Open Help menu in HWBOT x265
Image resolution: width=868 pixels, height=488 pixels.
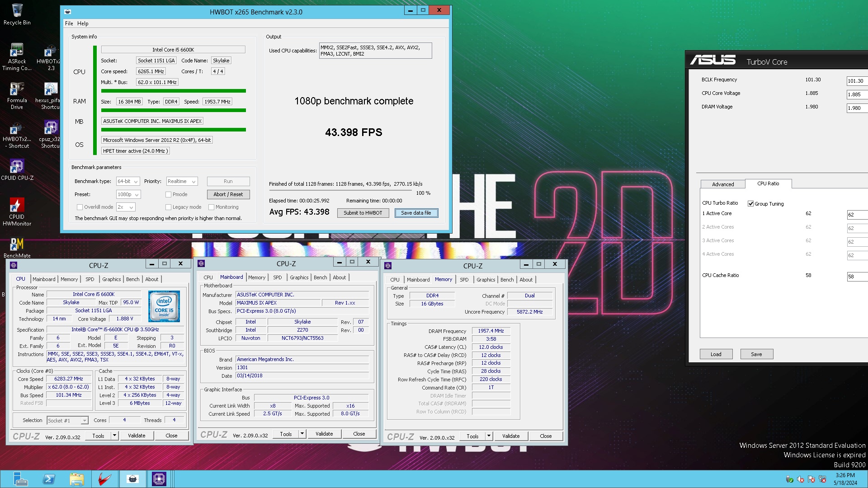tap(83, 23)
